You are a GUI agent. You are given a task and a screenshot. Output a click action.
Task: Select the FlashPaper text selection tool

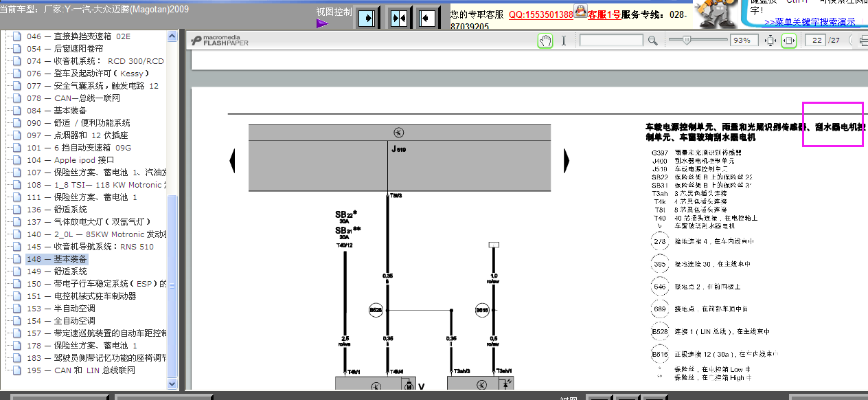(x=564, y=41)
